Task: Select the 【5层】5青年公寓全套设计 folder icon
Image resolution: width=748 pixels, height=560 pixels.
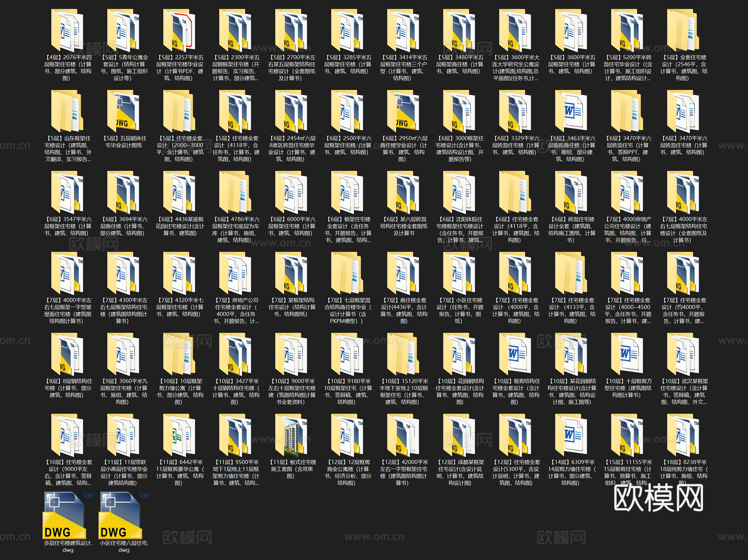Action: tap(123, 31)
